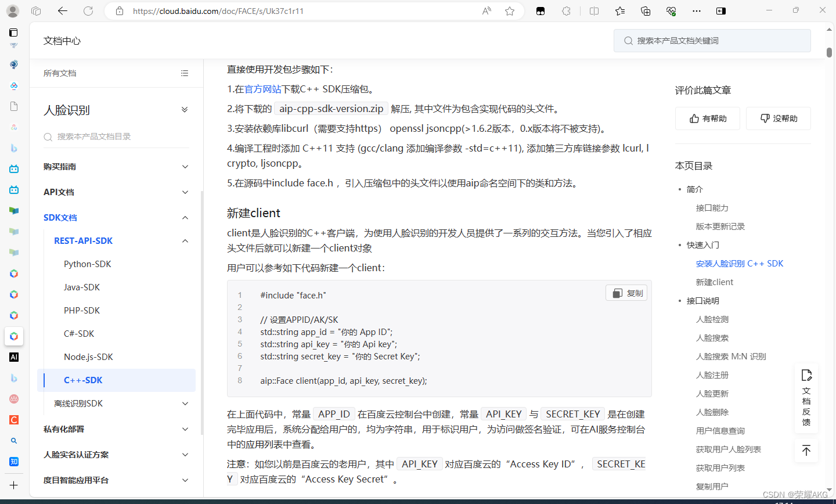Switch to the AI vertical tab
This screenshot has height=504, width=836.
coord(14,357)
